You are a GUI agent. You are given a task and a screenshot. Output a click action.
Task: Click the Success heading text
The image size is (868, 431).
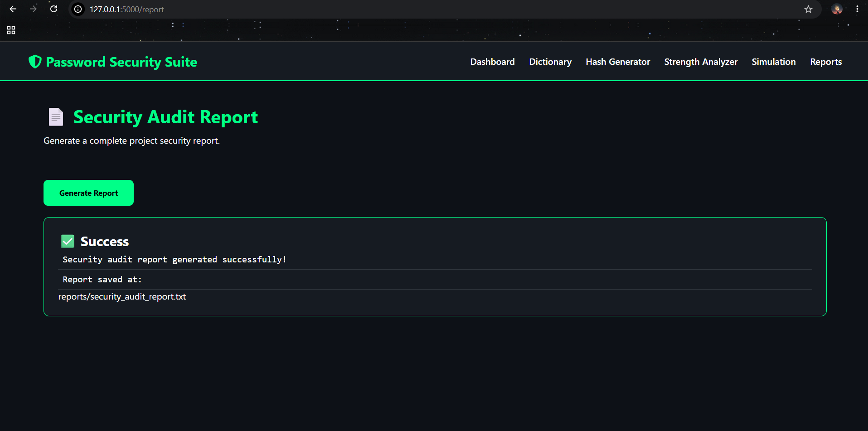tap(105, 242)
